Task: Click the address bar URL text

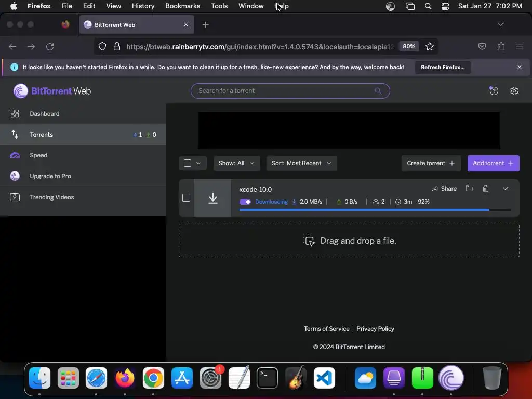Action: tap(260, 47)
